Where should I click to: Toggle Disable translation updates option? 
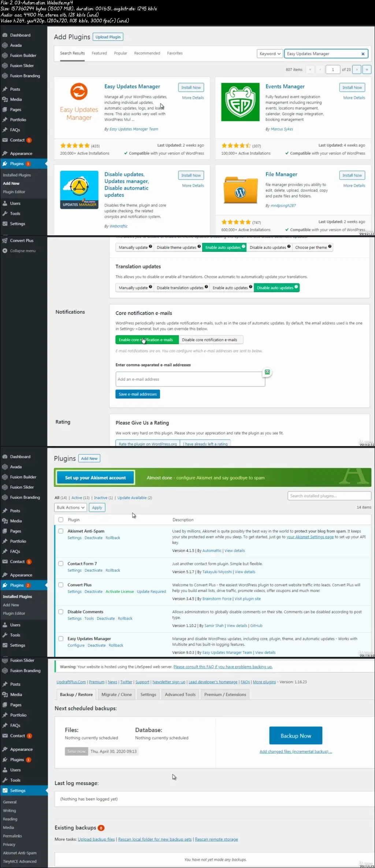[182, 288]
